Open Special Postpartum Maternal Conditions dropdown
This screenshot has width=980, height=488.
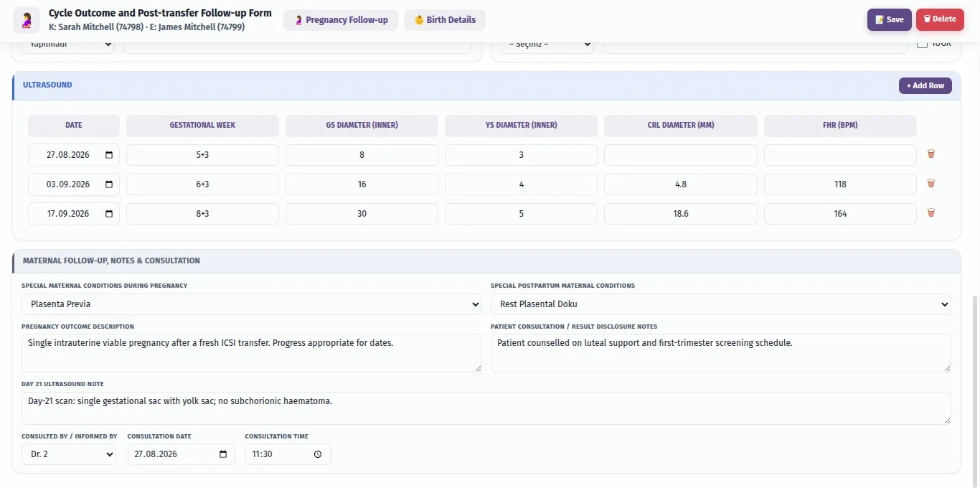coord(721,304)
